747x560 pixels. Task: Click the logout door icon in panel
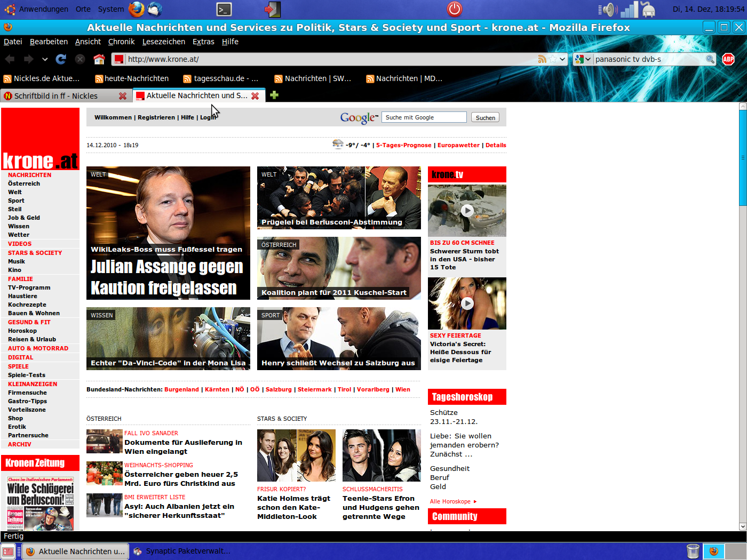point(272,9)
